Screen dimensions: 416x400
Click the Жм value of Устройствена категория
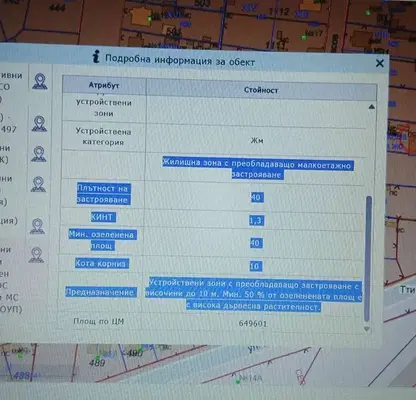257,140
